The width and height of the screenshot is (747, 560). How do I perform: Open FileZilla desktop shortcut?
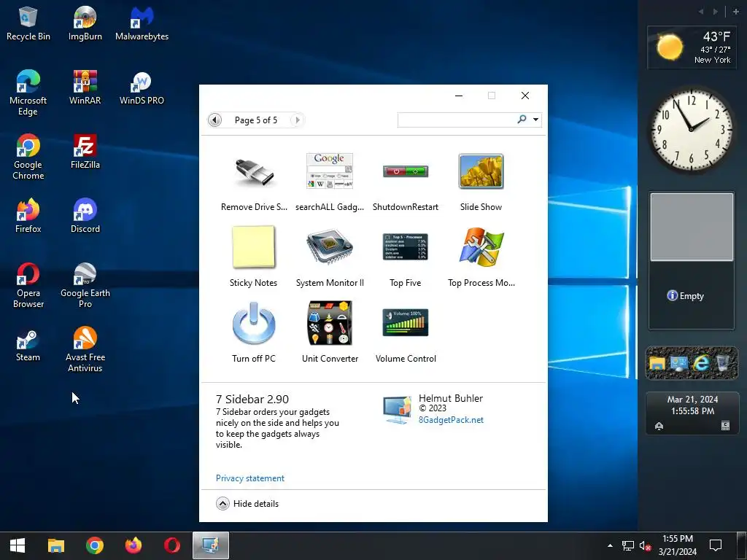point(85,152)
